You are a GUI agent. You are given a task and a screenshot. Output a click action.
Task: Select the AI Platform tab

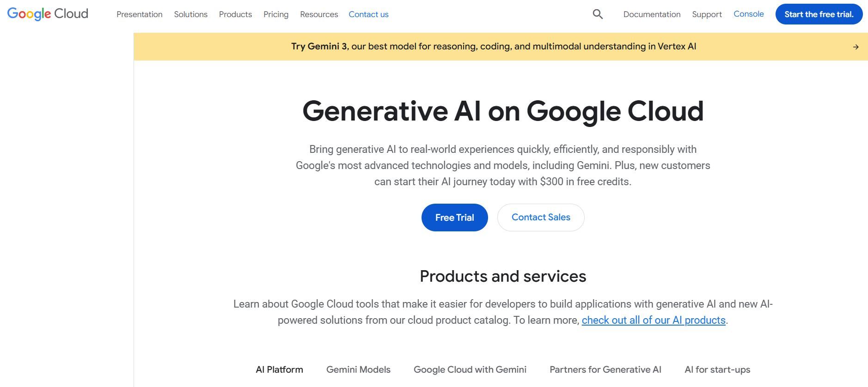[279, 369]
